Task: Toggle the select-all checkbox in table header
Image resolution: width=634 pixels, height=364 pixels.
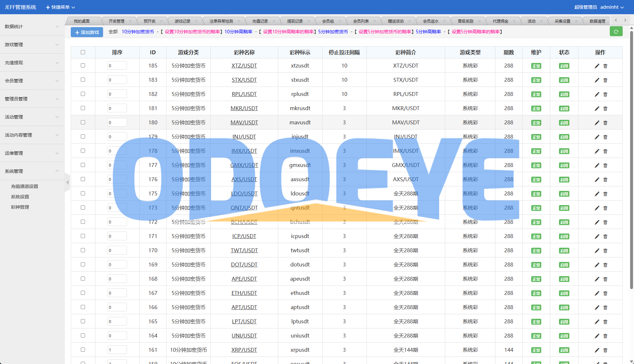Action: [83, 52]
